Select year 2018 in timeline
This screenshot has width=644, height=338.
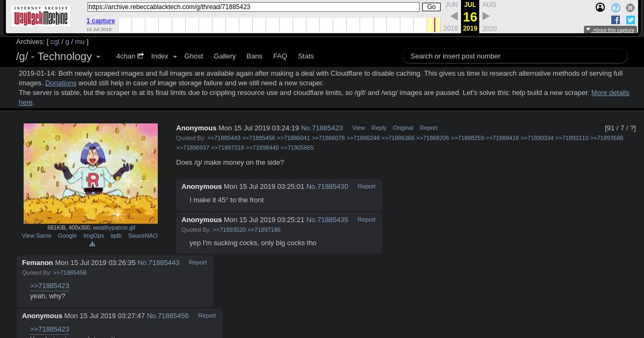tap(451, 28)
